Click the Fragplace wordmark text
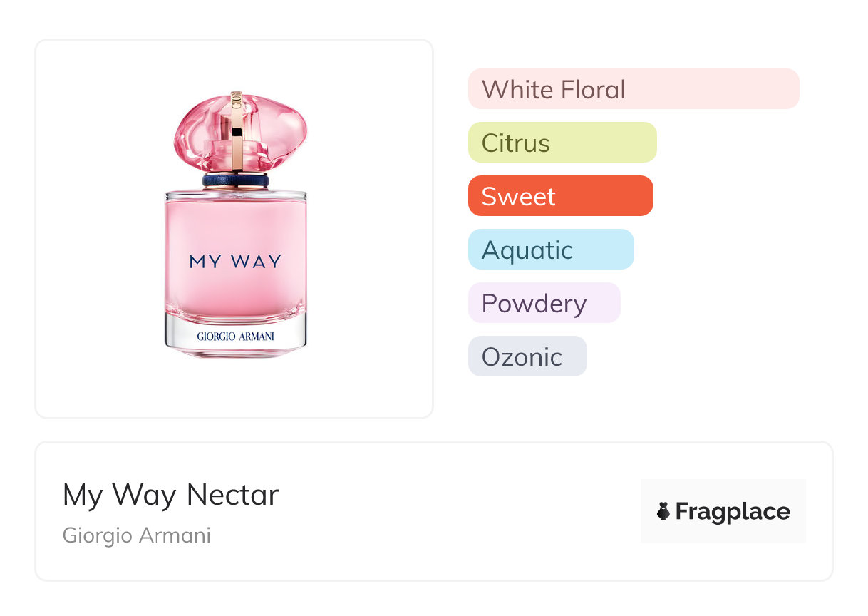Image resolution: width=868 pixels, height=616 pixels. (733, 511)
